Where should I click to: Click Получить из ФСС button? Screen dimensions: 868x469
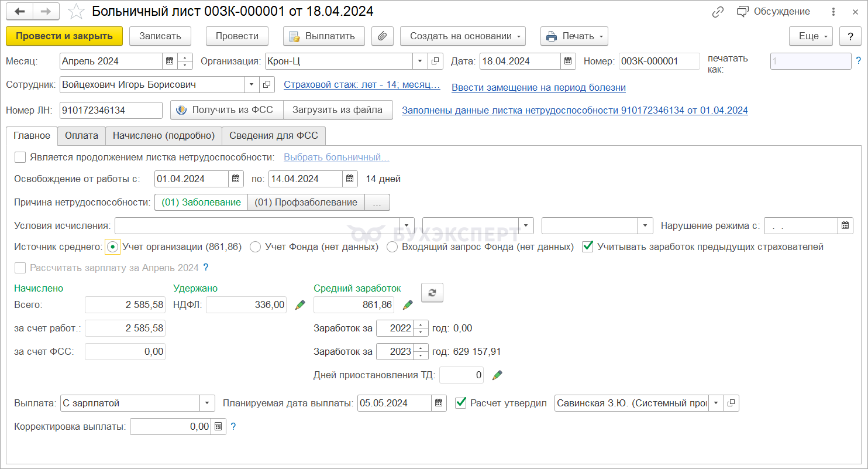tap(227, 109)
